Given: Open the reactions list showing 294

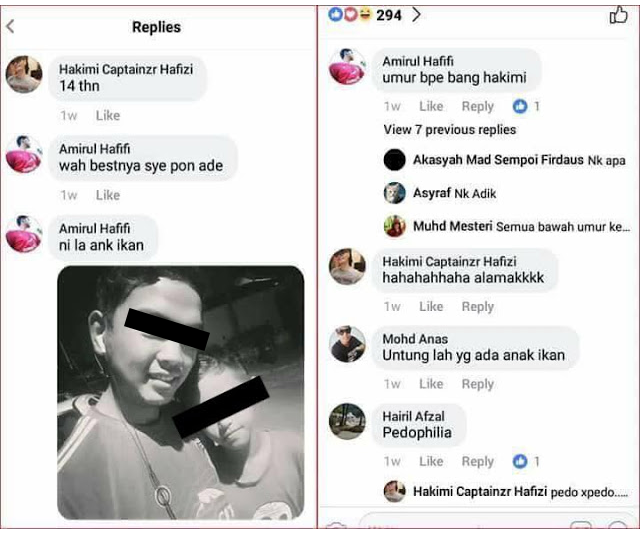Looking at the screenshot, I should tap(374, 15).
